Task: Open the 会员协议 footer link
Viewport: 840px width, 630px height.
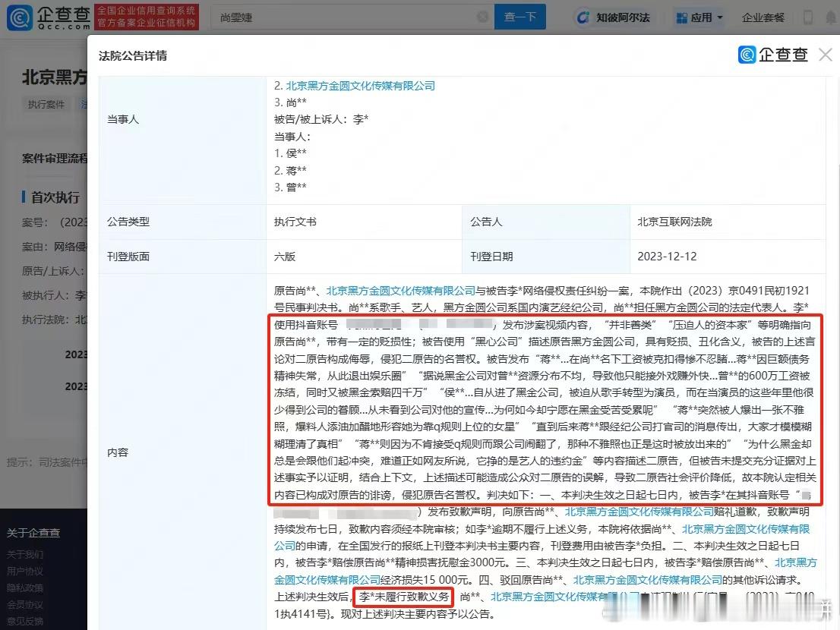Action: (24, 604)
